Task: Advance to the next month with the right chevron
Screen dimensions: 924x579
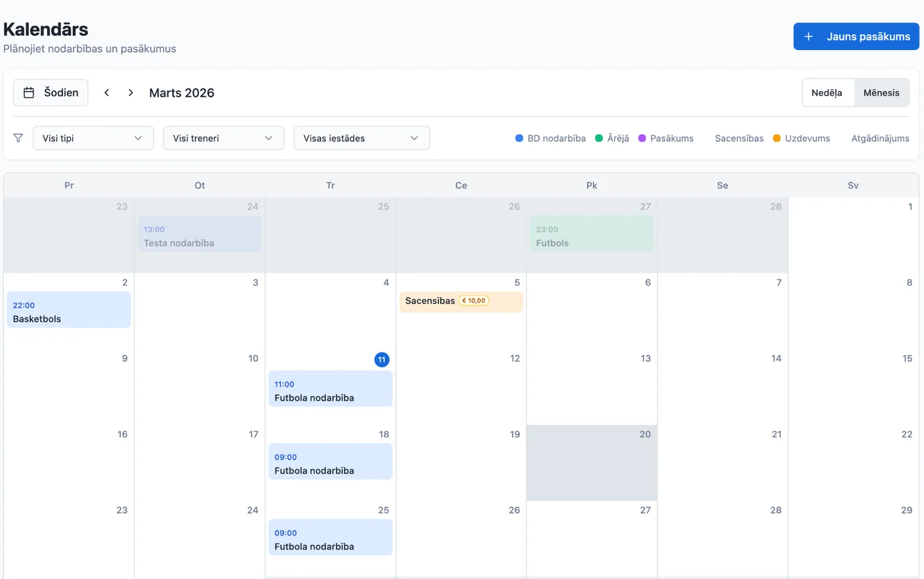Action: [130, 92]
